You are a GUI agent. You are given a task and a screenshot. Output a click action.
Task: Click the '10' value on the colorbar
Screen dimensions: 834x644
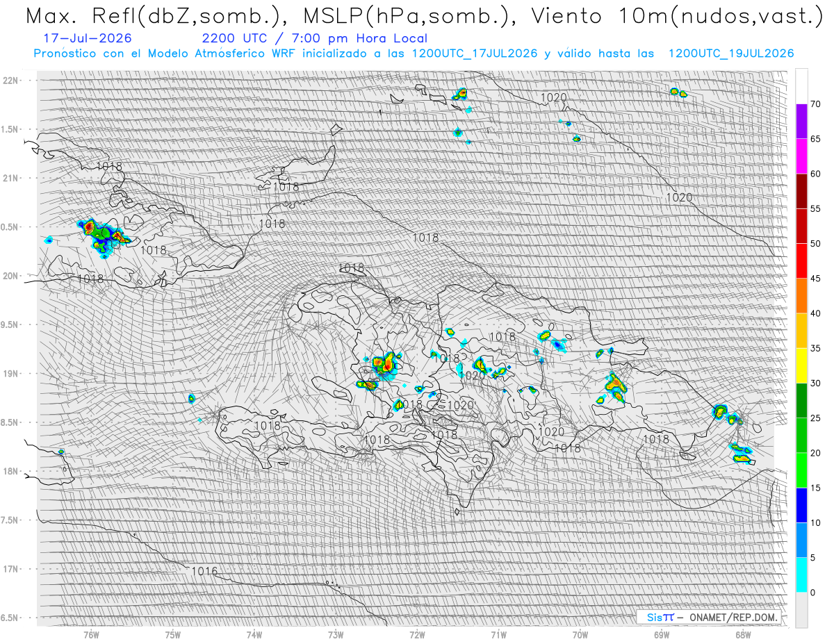click(x=815, y=522)
